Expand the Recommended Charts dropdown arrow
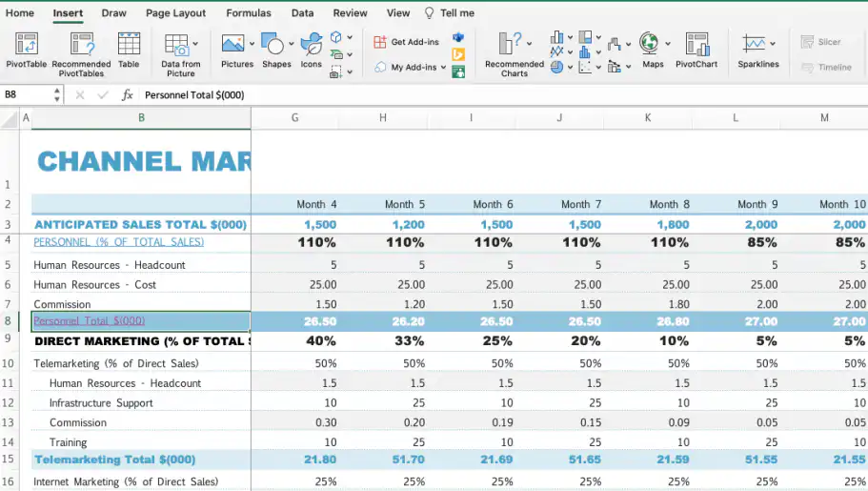Screen dimensions: 868x491 [529, 43]
